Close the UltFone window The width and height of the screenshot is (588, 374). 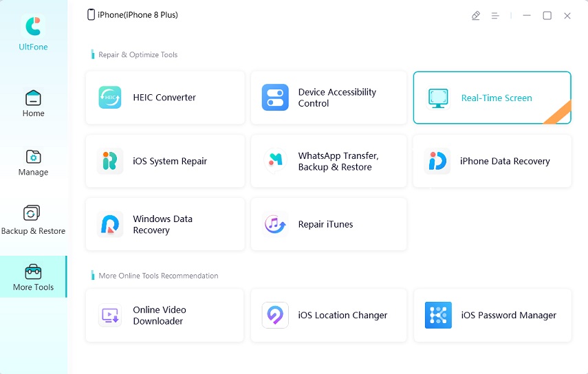tap(567, 15)
